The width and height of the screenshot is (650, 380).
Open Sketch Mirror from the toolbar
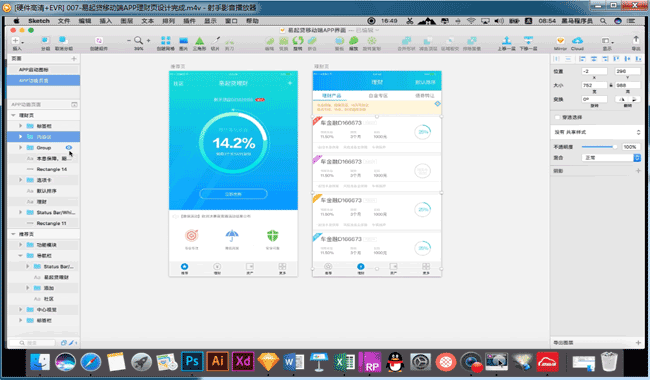560,40
